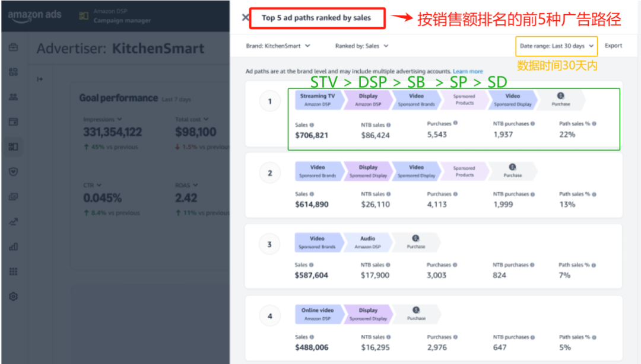641x364 pixels.
Task: Open the Ranked by: Sales dropdown
Action: pyautogui.click(x=362, y=46)
